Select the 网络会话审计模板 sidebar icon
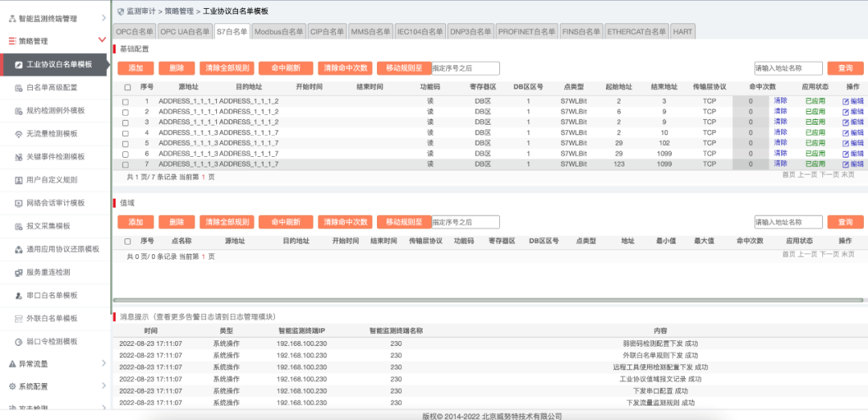This screenshot has height=420, width=868. tap(18, 203)
